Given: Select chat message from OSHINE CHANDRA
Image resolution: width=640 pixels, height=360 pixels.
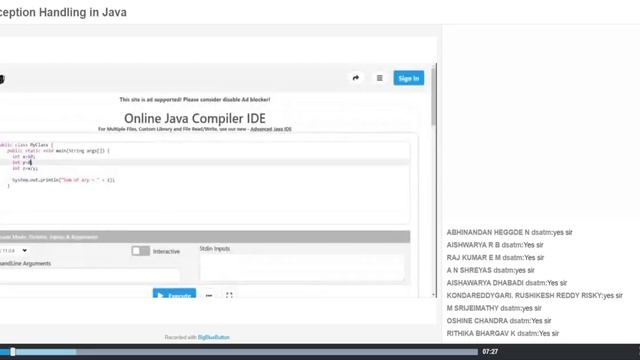Looking at the screenshot, I should (499, 321).
